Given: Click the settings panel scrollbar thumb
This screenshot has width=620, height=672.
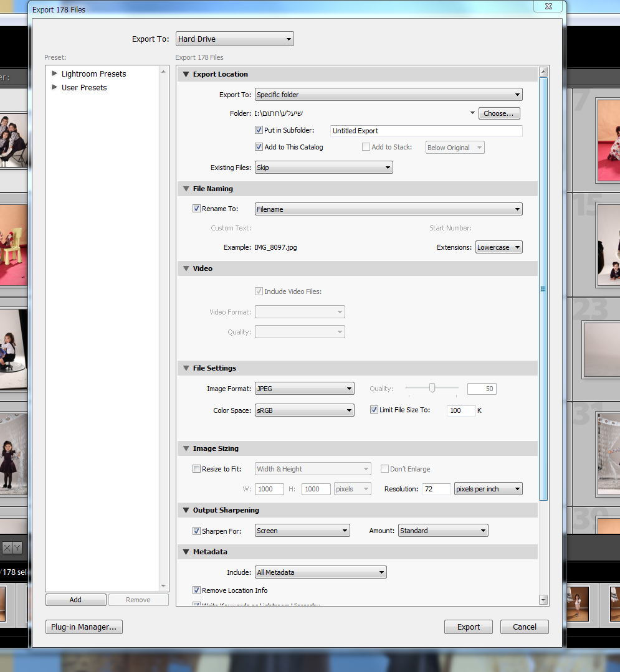Looking at the screenshot, I should [x=543, y=289].
